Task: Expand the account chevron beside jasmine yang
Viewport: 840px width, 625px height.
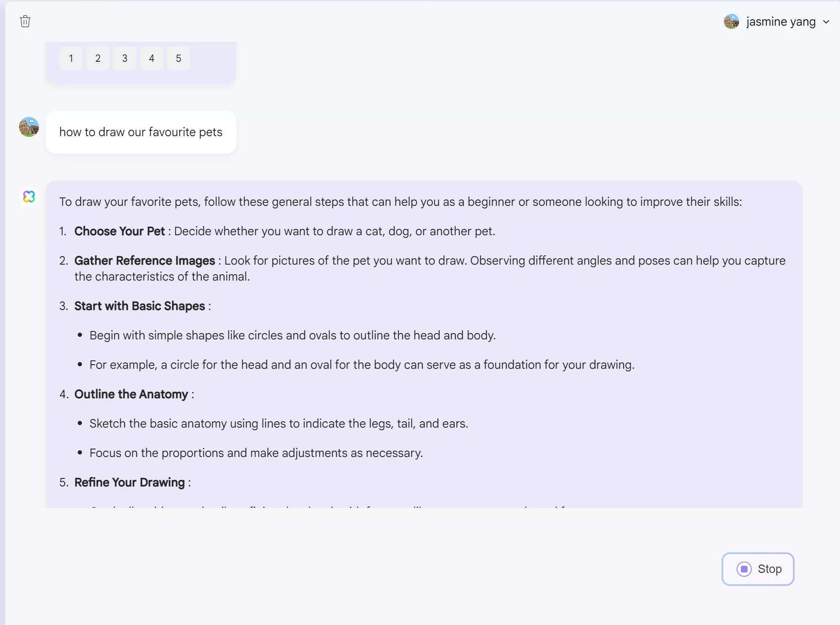Action: pyautogui.click(x=826, y=22)
